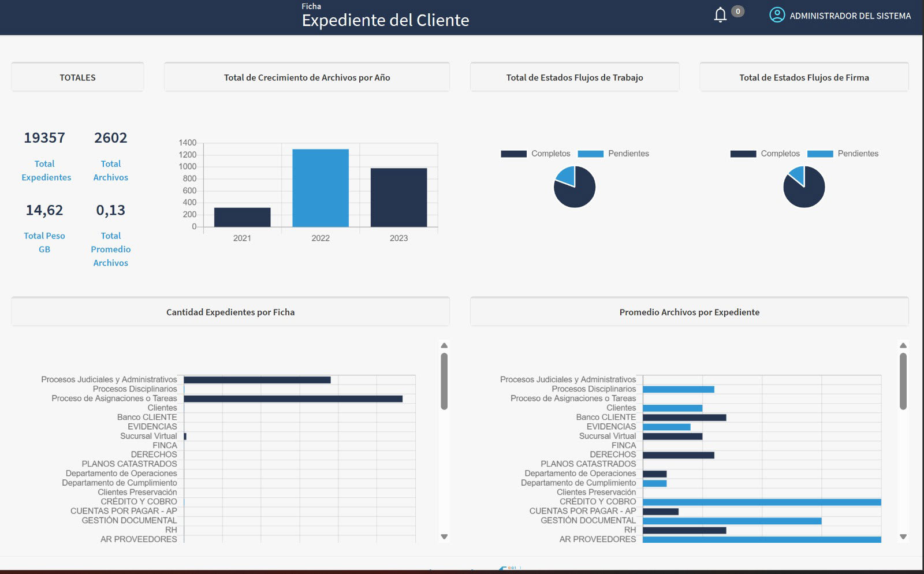Click the Pendientes label in Flujos de Firma legend
Image resolution: width=924 pixels, height=574 pixels.
(858, 154)
